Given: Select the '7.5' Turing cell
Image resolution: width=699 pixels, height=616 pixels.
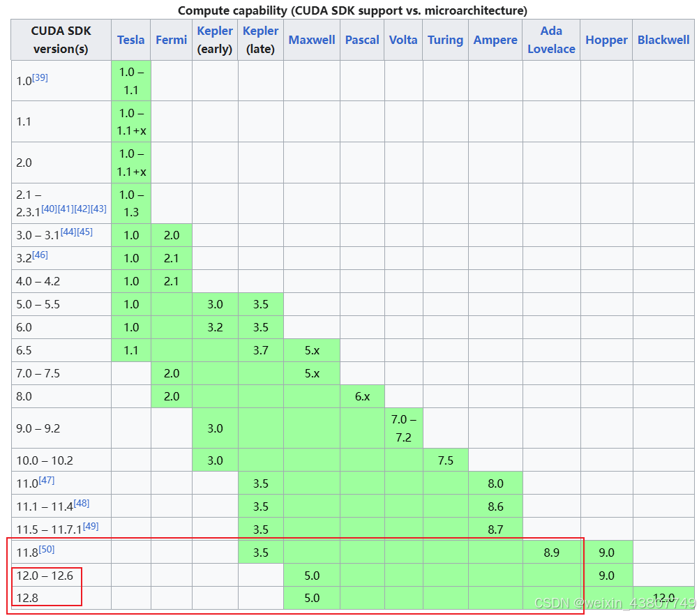Looking at the screenshot, I should tap(445, 460).
